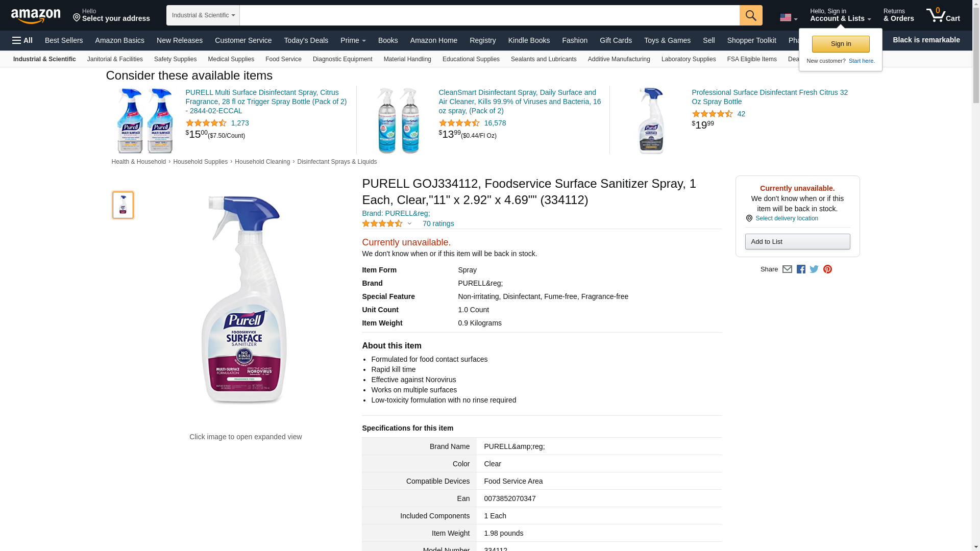Open the 70 ratings link
Viewport: 980px width, 551px height.
coord(438,223)
